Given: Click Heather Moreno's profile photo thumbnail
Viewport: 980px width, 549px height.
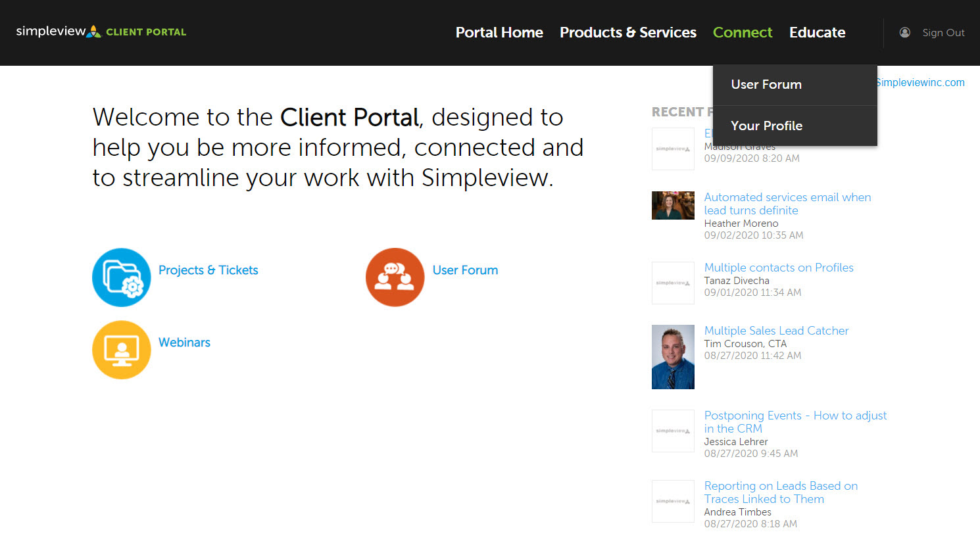Looking at the screenshot, I should click(x=673, y=205).
